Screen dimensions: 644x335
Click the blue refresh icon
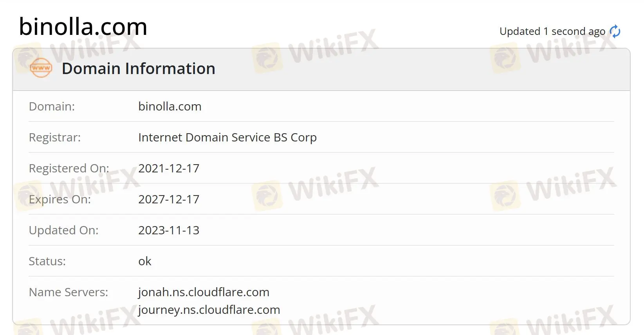[x=615, y=31]
